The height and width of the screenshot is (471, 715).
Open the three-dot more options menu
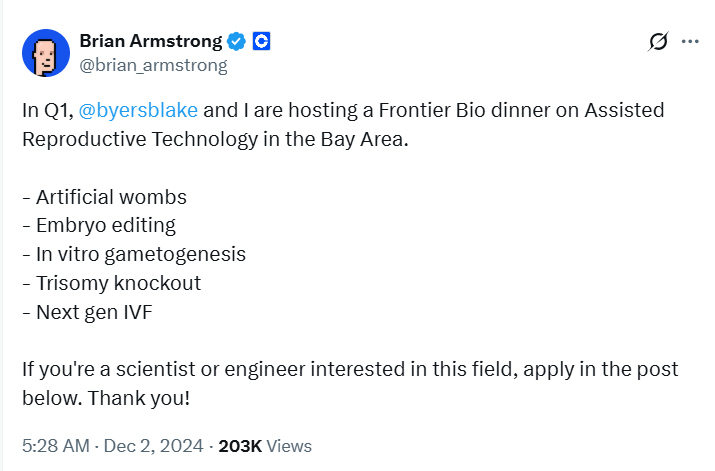[690, 42]
